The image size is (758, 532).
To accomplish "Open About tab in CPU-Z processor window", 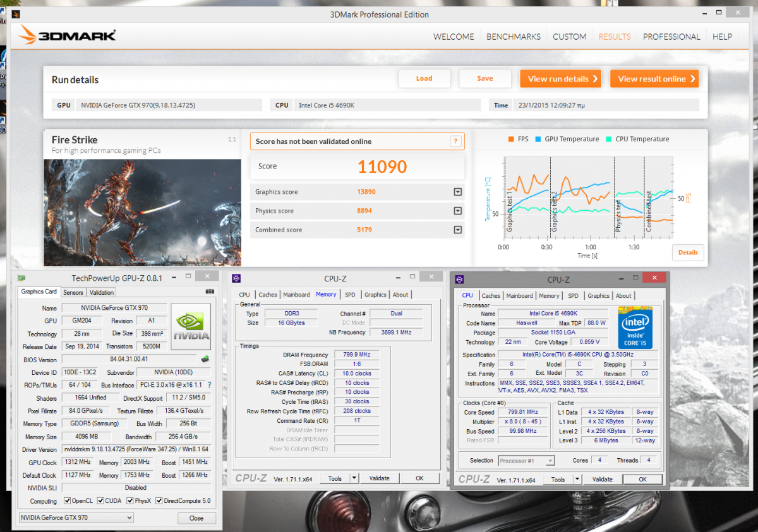I will 623,295.
